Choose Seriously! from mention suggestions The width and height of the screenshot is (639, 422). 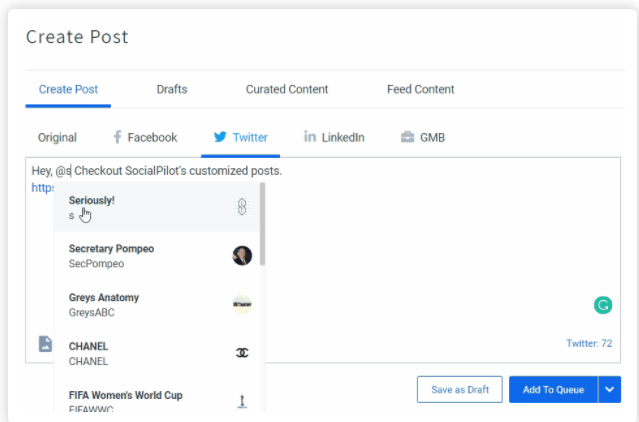point(157,207)
